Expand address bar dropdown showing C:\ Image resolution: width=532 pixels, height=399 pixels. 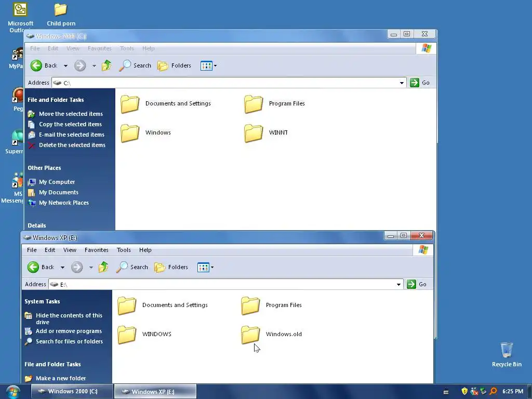pyautogui.click(x=402, y=83)
